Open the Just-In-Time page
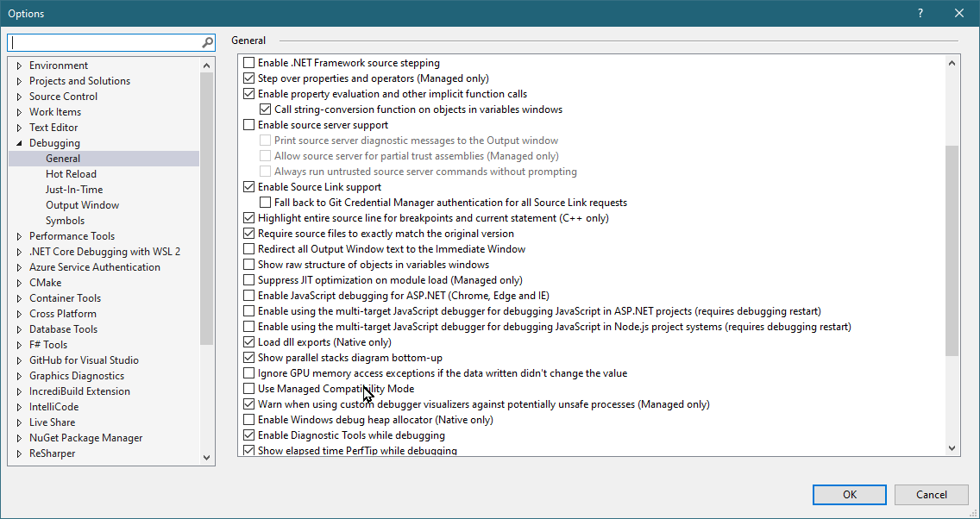The height and width of the screenshot is (519, 980). tap(73, 190)
